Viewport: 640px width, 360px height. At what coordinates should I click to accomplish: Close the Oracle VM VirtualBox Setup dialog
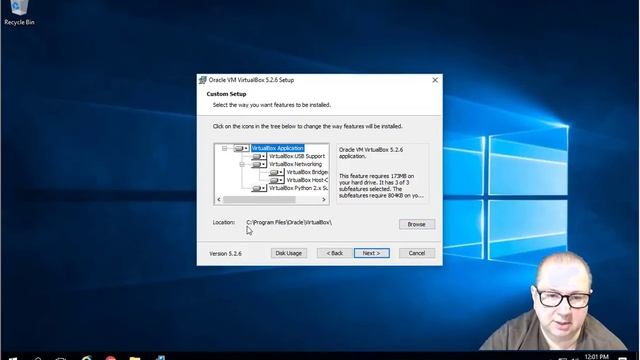pyautogui.click(x=435, y=80)
